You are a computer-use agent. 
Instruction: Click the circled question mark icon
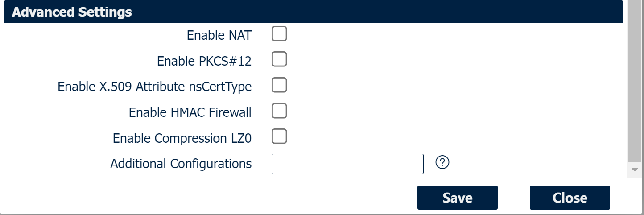[x=442, y=163]
